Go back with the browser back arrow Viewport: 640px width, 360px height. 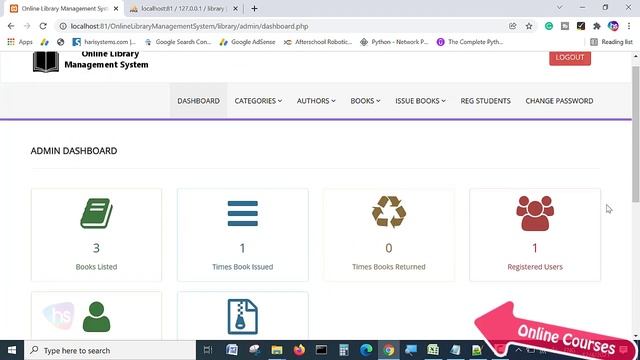[x=11, y=26]
